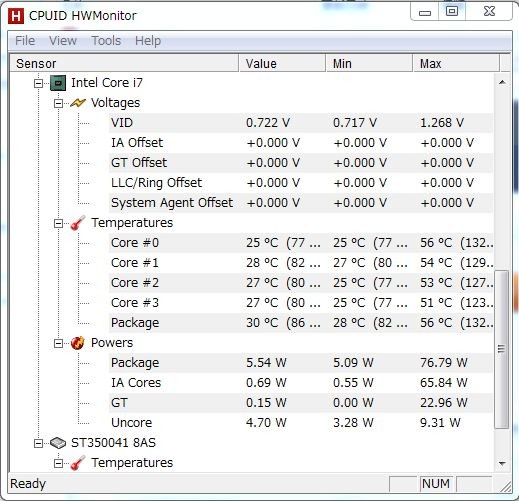This screenshot has width=519, height=501.
Task: Select the Package power row label
Action: click(x=135, y=363)
